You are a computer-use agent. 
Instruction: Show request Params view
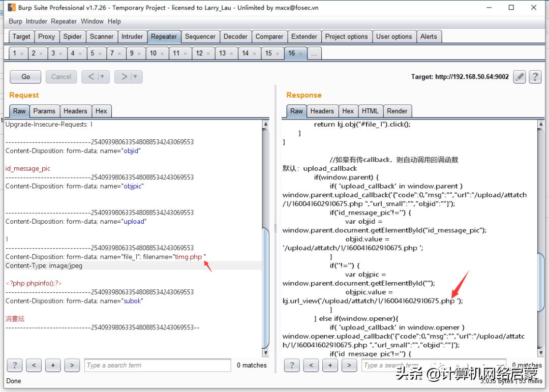[44, 111]
